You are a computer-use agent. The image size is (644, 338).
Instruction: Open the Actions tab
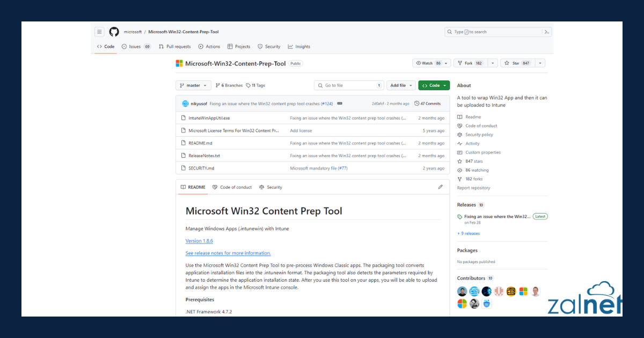tap(209, 47)
